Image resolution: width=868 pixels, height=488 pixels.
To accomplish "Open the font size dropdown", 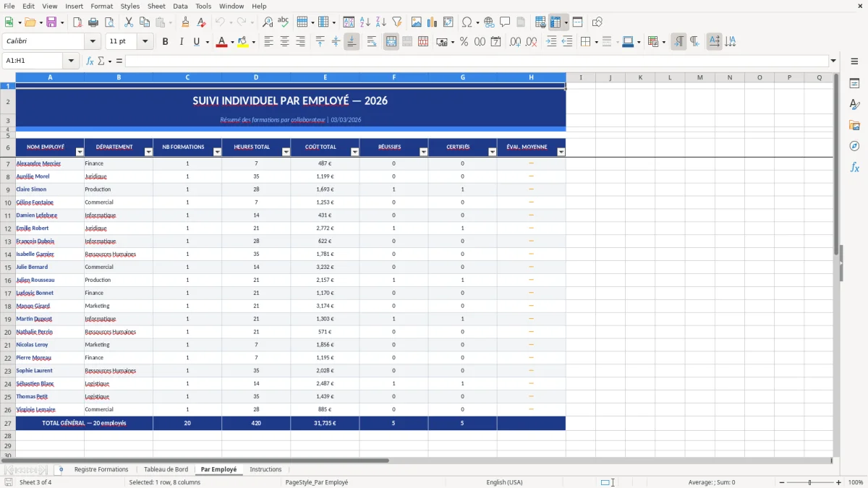I will click(x=143, y=41).
